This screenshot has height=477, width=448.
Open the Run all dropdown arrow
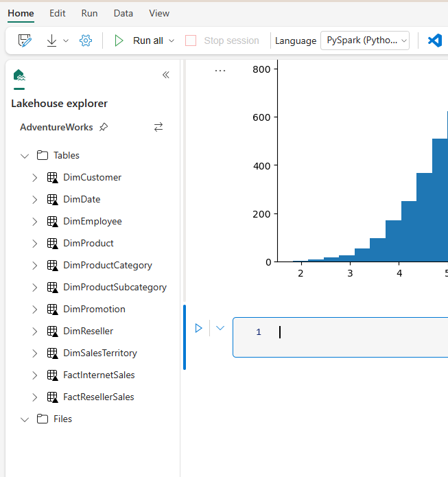coord(172,40)
